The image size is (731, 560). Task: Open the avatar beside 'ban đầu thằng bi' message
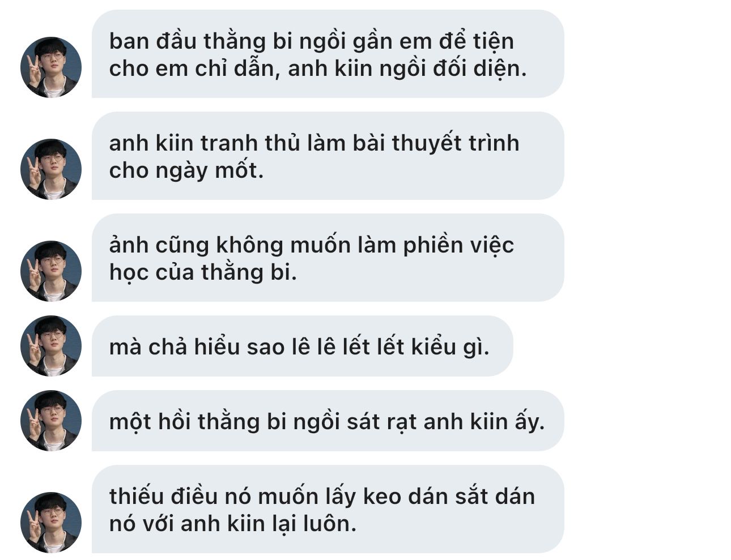51,67
